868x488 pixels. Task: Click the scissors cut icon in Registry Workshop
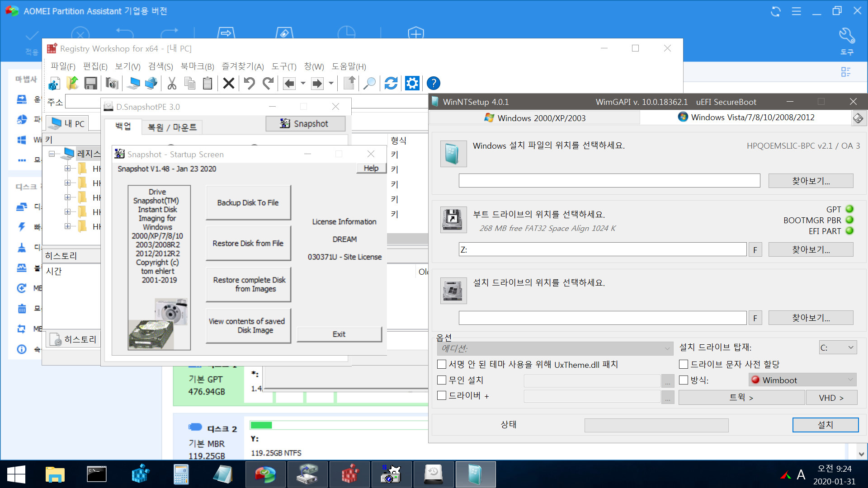pos(172,83)
